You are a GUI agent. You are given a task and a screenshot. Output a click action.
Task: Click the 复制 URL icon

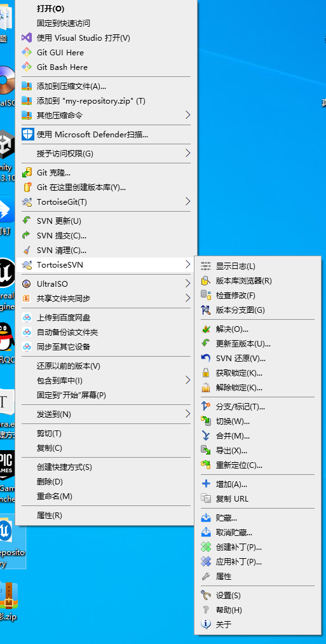[x=205, y=499]
